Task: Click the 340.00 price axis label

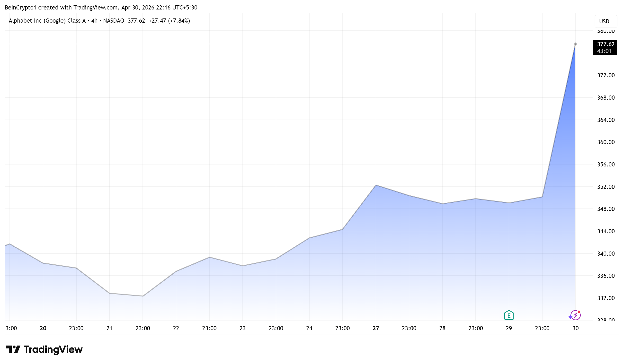Action: coord(606,254)
